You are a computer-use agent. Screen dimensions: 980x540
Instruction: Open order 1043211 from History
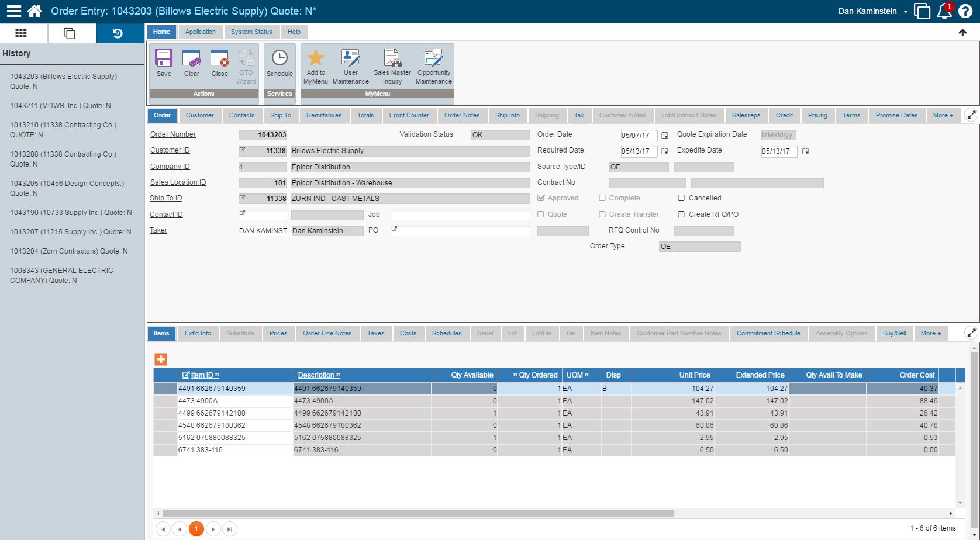pyautogui.click(x=60, y=106)
